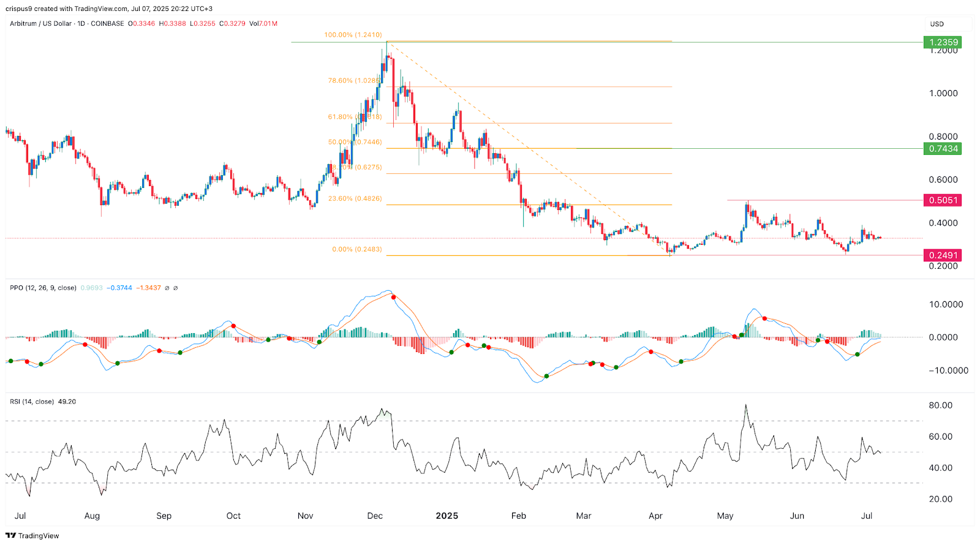Click the May label on the time axis
Viewport: 980px width, 545px height.
click(x=725, y=516)
